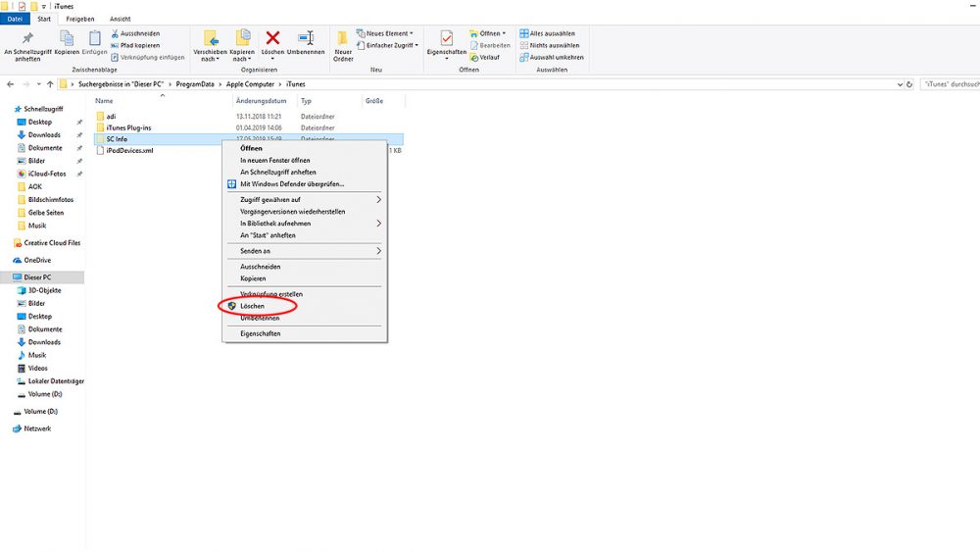Click 'Apple Computer' in the address breadcrumb
This screenshot has width=980, height=552.
pos(250,84)
